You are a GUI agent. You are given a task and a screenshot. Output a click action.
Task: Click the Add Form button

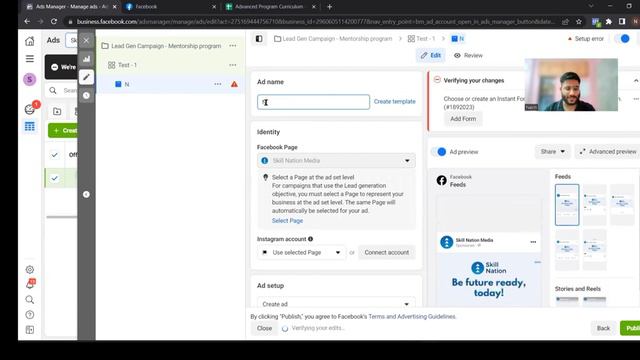coord(463,119)
